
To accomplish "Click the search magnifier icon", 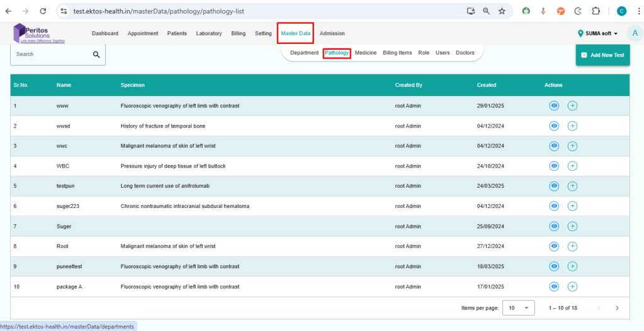I will [96, 55].
